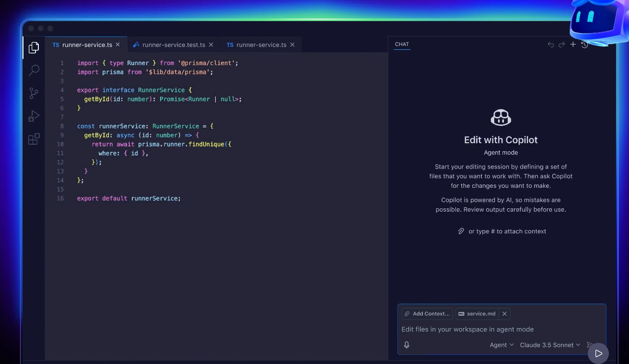
Task: Open the Run and Debug view
Action: click(x=34, y=116)
